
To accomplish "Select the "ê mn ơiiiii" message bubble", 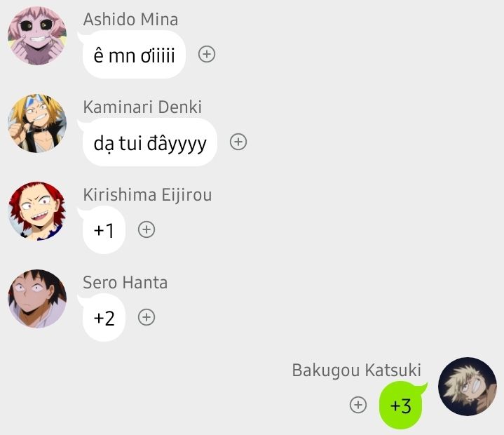I will (x=134, y=55).
